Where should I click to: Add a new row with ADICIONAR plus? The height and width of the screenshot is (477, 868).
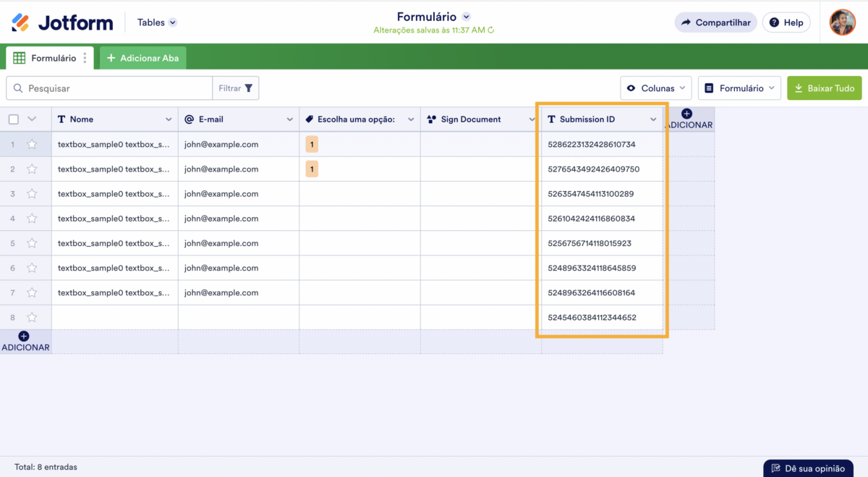tap(25, 342)
